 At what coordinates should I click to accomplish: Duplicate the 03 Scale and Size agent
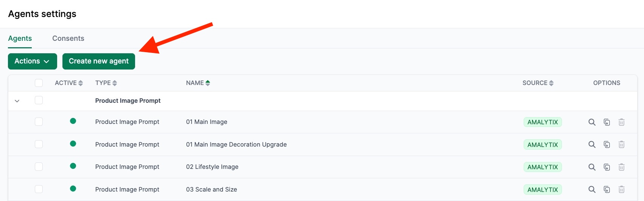(x=607, y=189)
